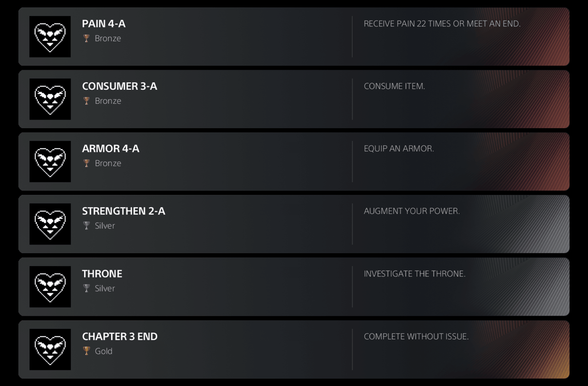
Task: Select the CHAPTER 3 END trophy title
Action: click(x=120, y=336)
